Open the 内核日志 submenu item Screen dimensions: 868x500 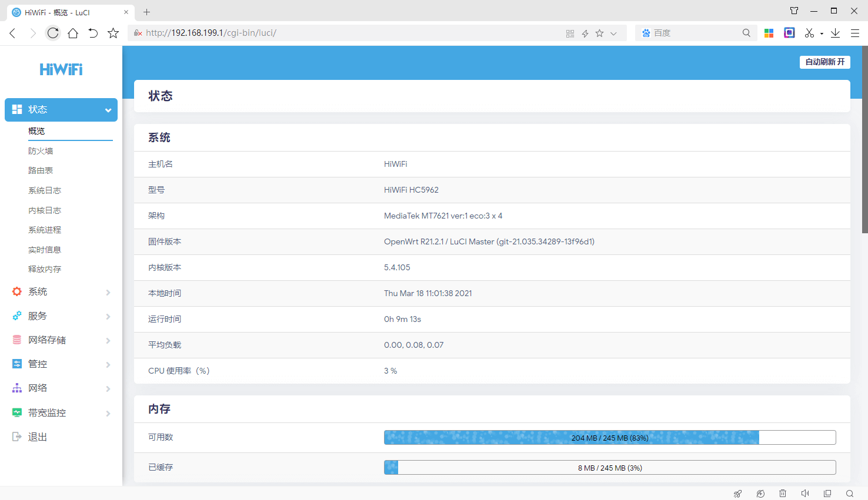[x=45, y=210]
